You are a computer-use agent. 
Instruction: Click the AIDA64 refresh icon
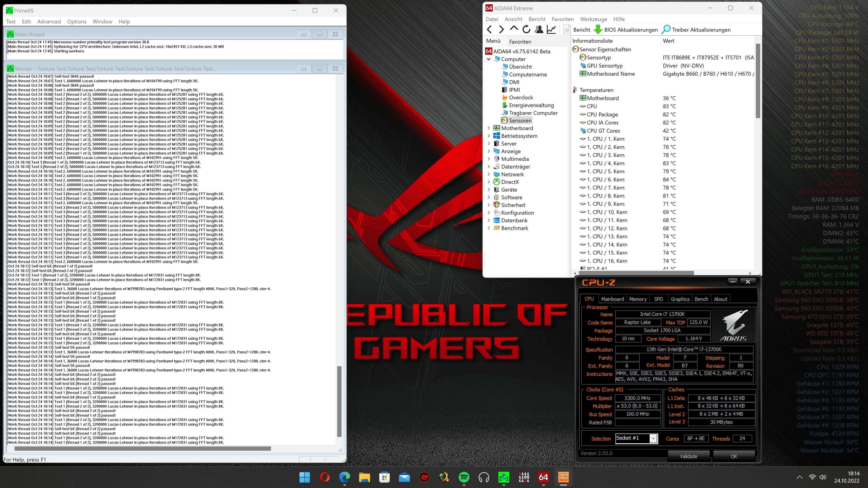coord(526,30)
